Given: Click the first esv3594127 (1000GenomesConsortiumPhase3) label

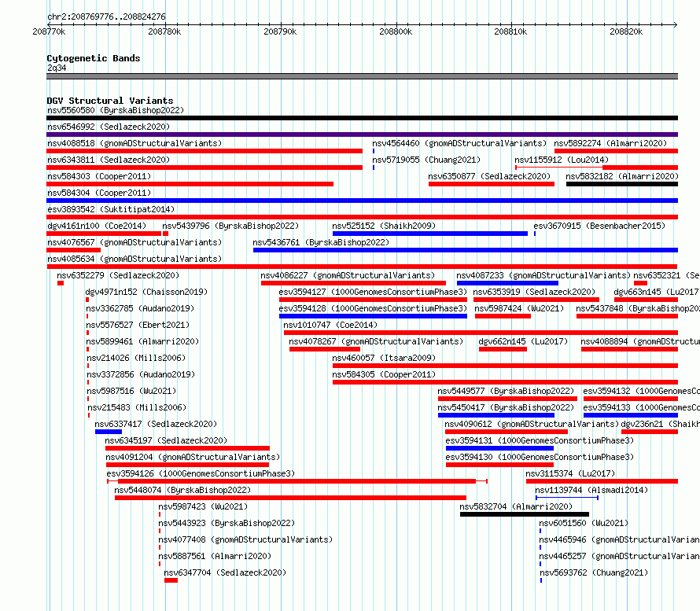Looking at the screenshot, I should point(373,292).
